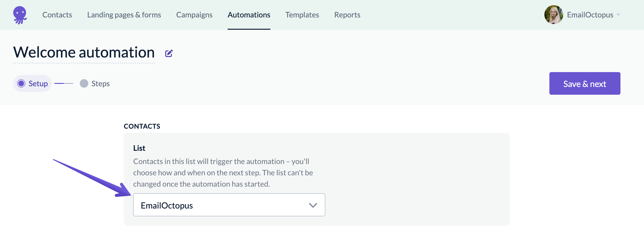Click the edit automation name pencil icon
This screenshot has height=246, width=644.
click(169, 53)
